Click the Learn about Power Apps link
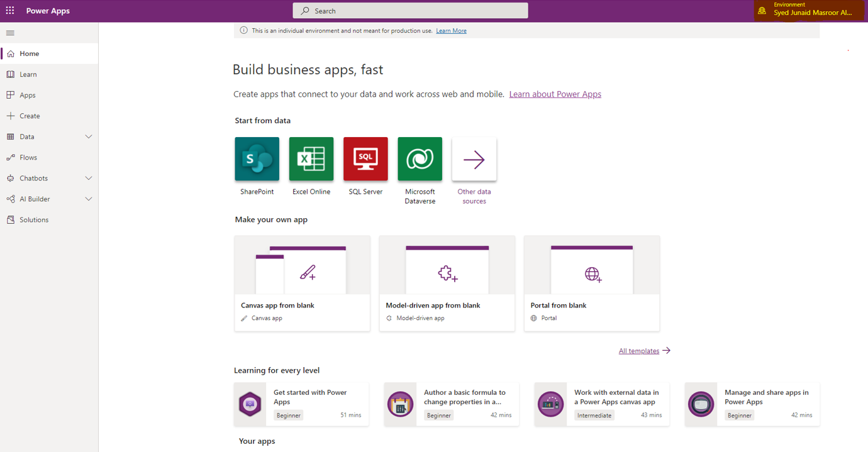 coord(555,94)
